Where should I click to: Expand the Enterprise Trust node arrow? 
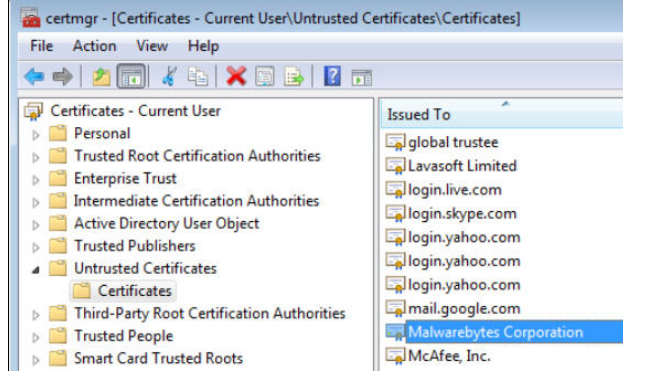(x=36, y=180)
